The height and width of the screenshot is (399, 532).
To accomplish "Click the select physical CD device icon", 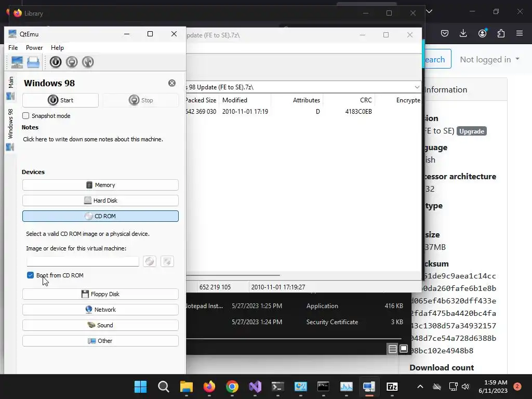I will [x=150, y=261].
